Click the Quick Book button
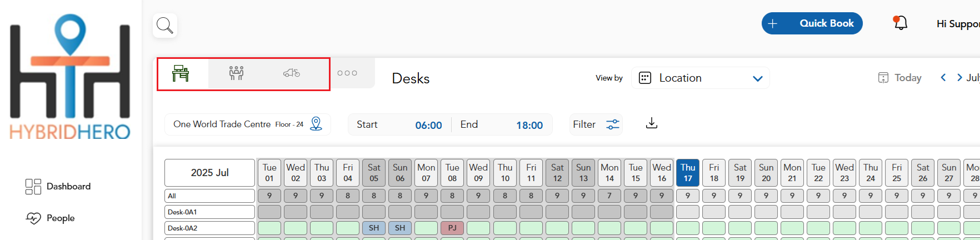 point(812,23)
